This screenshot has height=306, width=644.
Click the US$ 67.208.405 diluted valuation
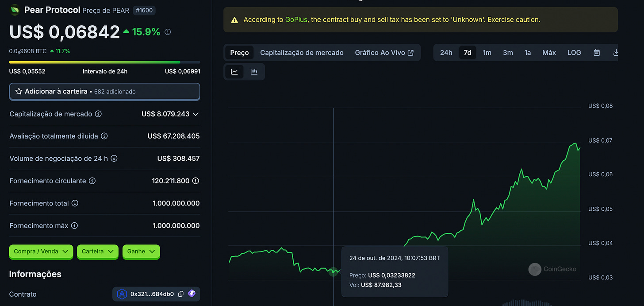point(174,136)
